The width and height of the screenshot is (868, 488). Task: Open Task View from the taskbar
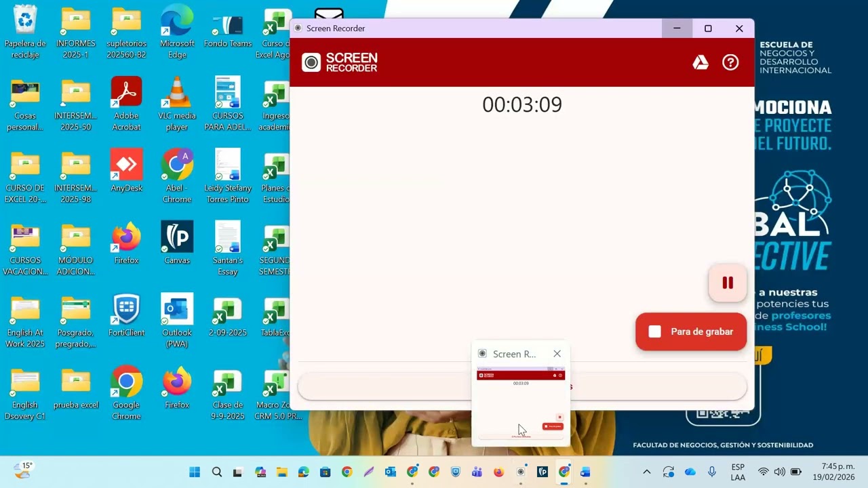point(238,472)
